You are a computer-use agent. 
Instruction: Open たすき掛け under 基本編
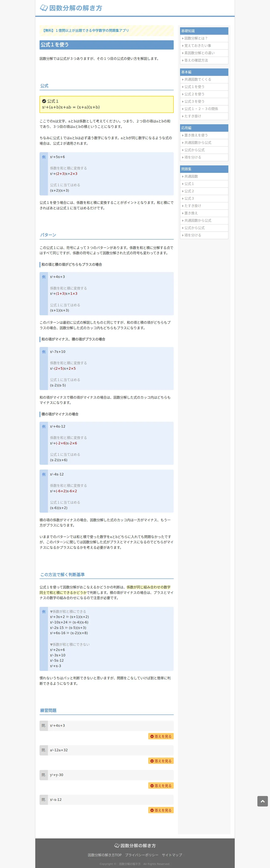tap(204, 116)
